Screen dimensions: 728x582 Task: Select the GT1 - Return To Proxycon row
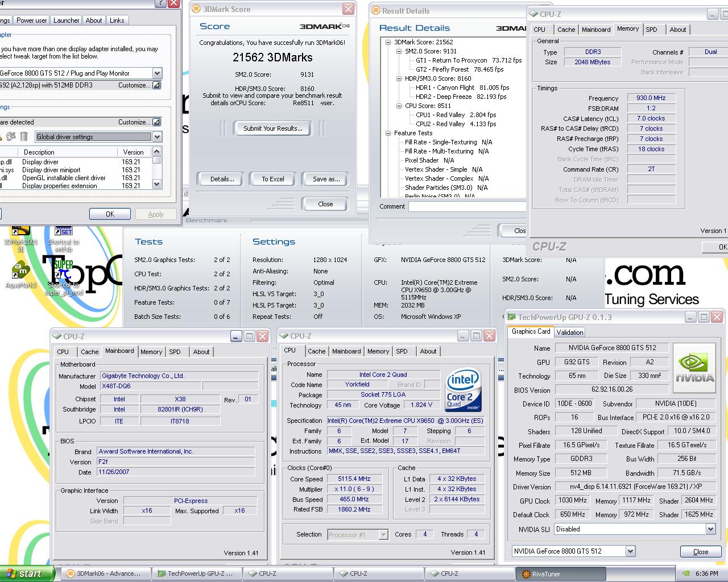pos(469,60)
